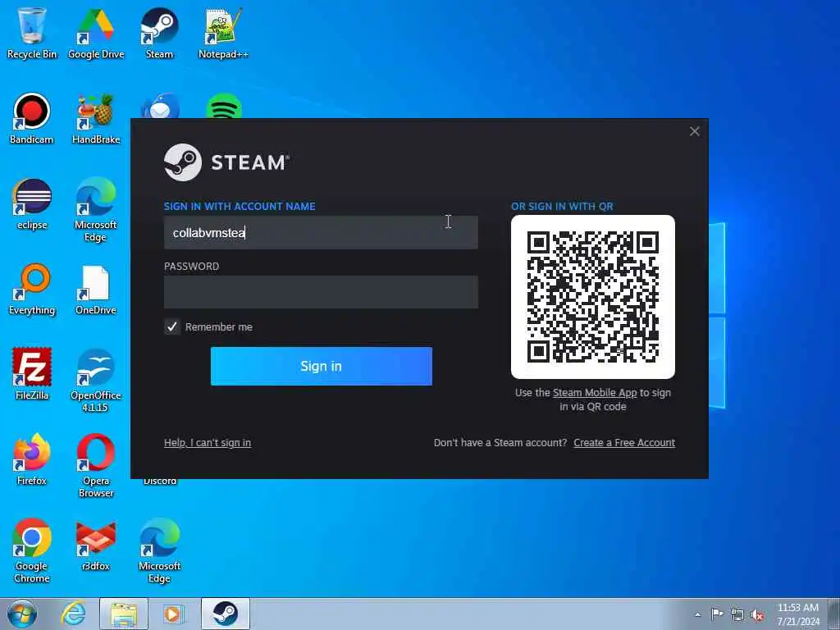Select the Spotify desktop icon behind Steam
The height and width of the screenshot is (630, 840).
pyautogui.click(x=223, y=106)
